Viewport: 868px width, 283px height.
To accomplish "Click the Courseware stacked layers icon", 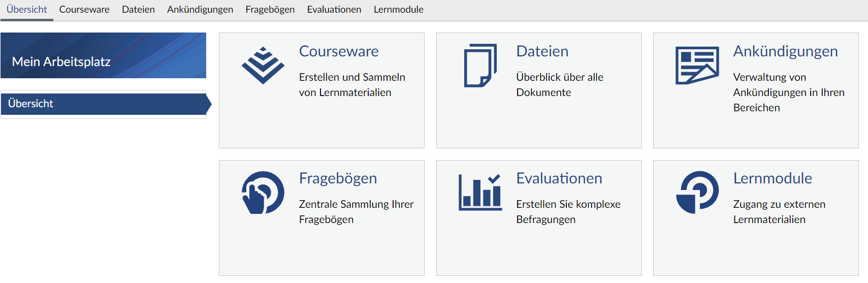I will pyautogui.click(x=263, y=66).
